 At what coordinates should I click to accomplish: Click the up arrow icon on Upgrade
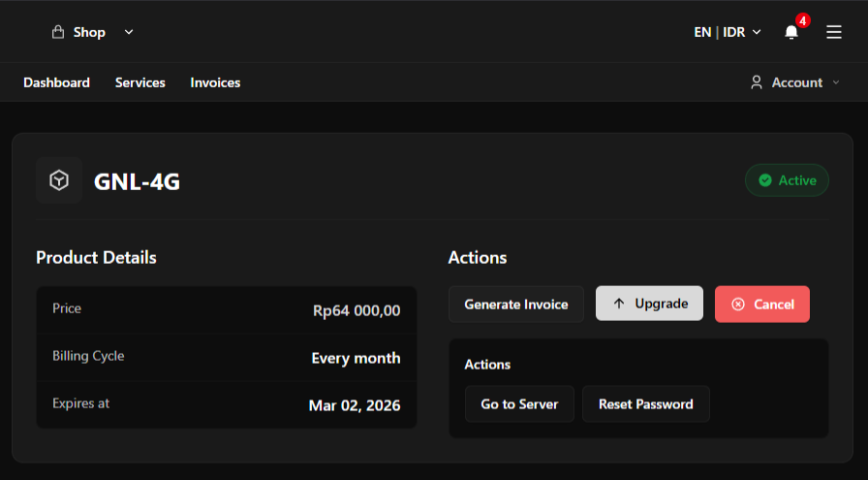618,304
